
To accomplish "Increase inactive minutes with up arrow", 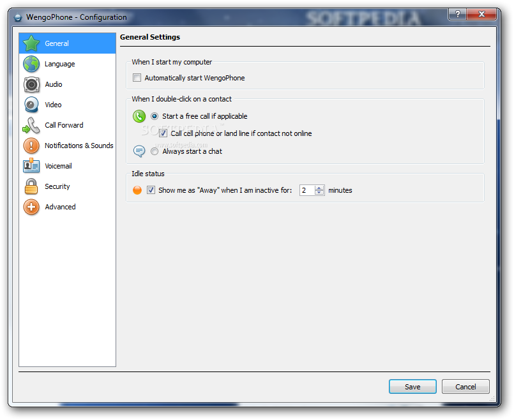I will click(319, 188).
